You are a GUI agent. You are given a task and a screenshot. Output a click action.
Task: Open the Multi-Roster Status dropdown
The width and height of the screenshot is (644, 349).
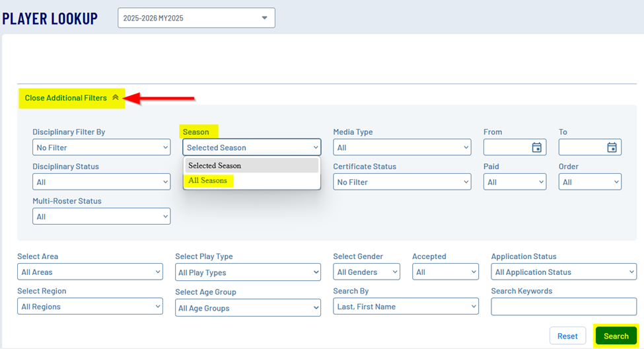(x=101, y=216)
